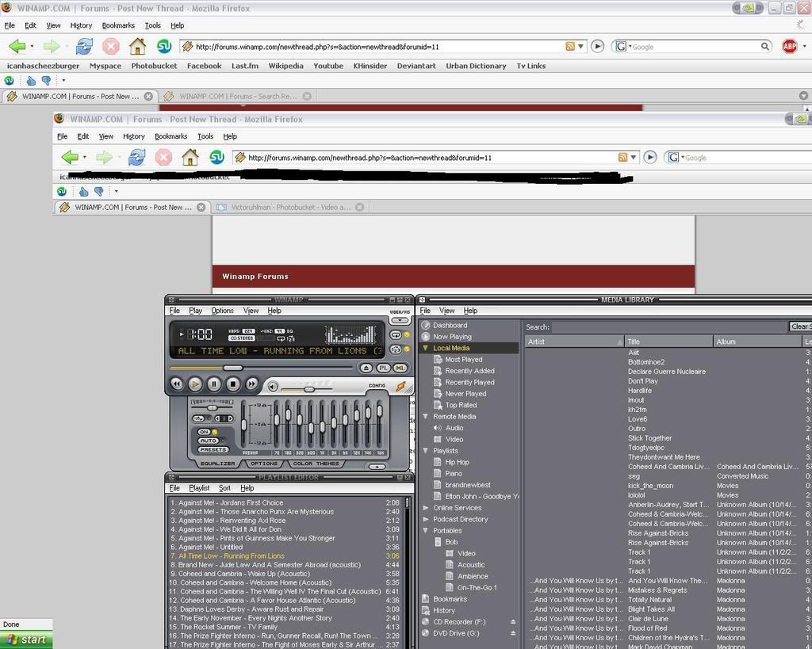Toggle equalizer AUTO button
This screenshot has height=649, width=812.
point(209,441)
